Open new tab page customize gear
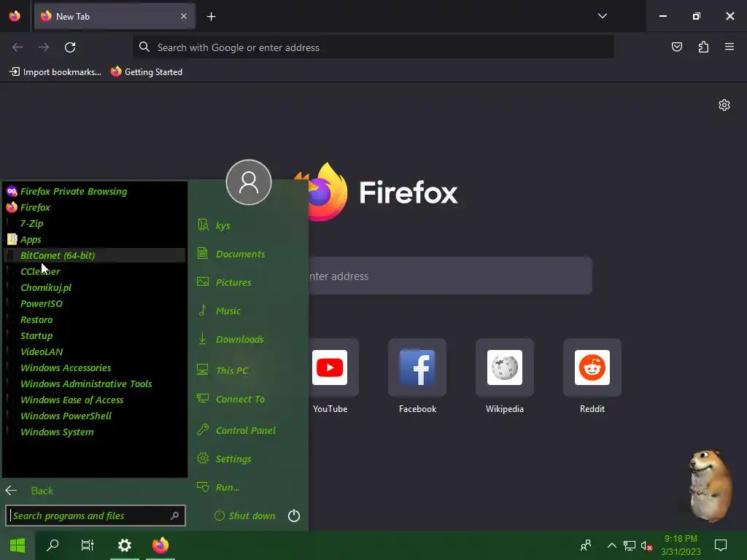747x560 pixels. click(724, 105)
